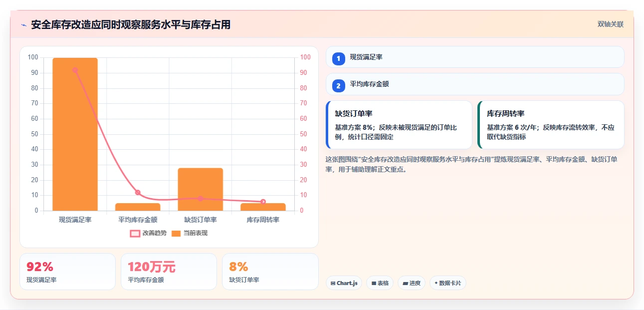This screenshot has width=644, height=310.
Task: Click the 平均库存金额 x-axis label
Action: pyautogui.click(x=138, y=220)
